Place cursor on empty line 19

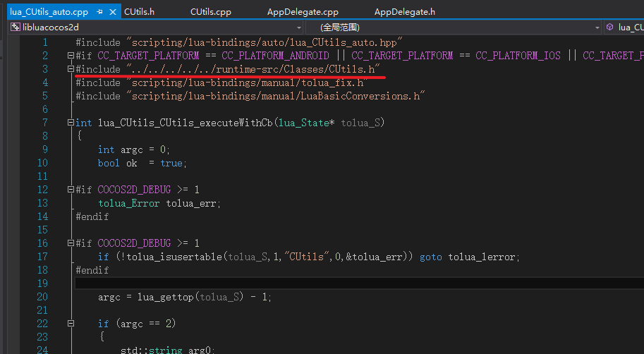[x=282, y=283]
